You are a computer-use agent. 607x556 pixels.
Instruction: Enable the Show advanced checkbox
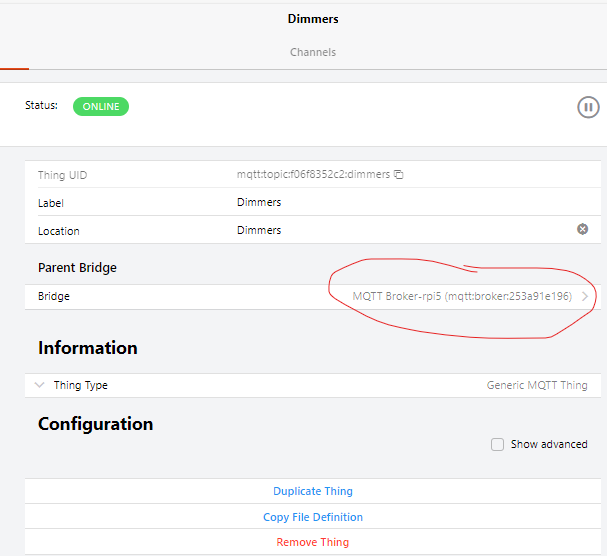497,444
